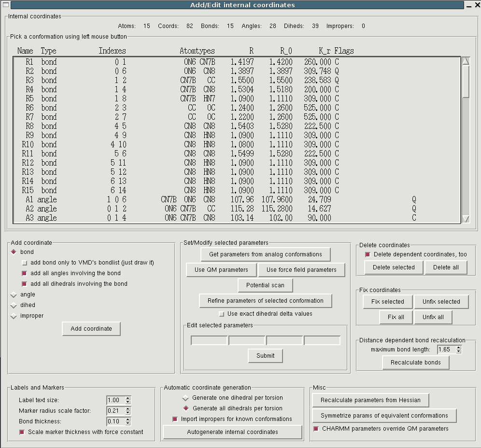Enable Generate one dihedral per torsion
This screenshot has width=481, height=448.
[x=185, y=398]
